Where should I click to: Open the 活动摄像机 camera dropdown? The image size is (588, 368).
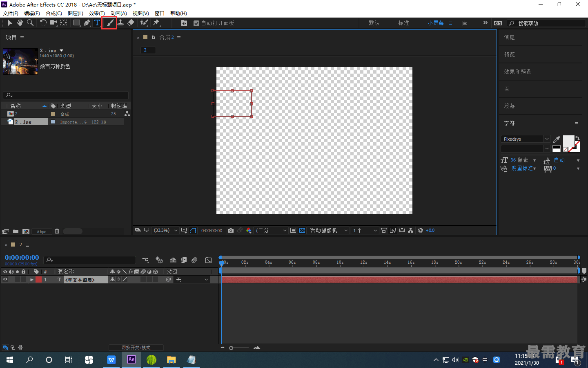click(329, 231)
